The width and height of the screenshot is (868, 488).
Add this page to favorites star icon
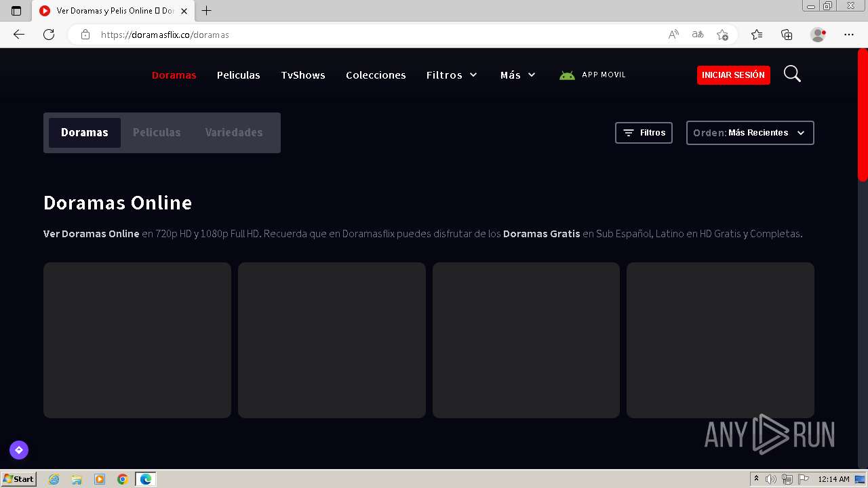(x=722, y=35)
